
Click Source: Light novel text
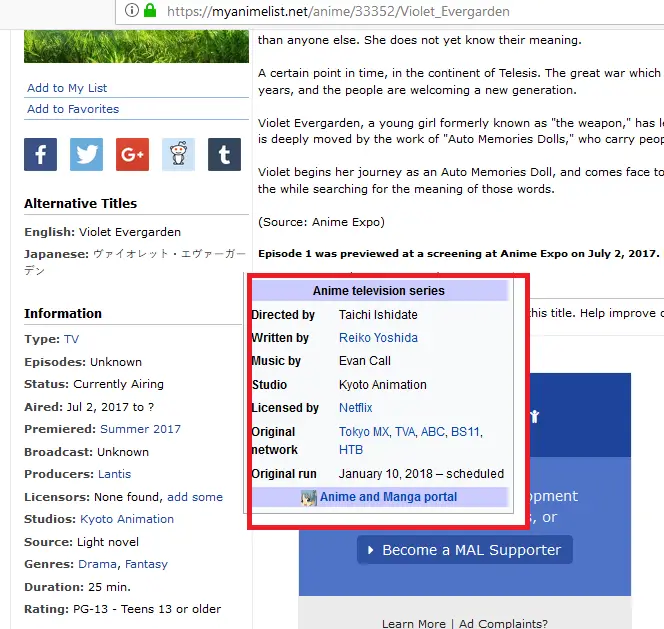click(81, 542)
